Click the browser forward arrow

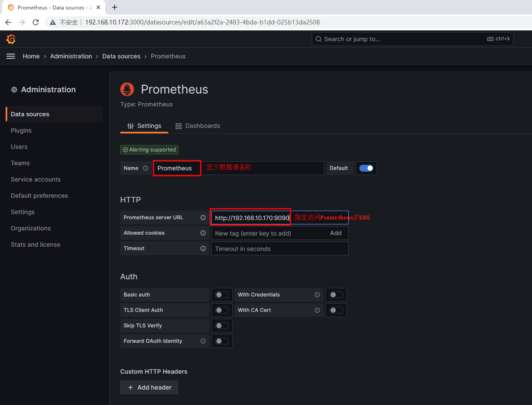click(x=22, y=22)
